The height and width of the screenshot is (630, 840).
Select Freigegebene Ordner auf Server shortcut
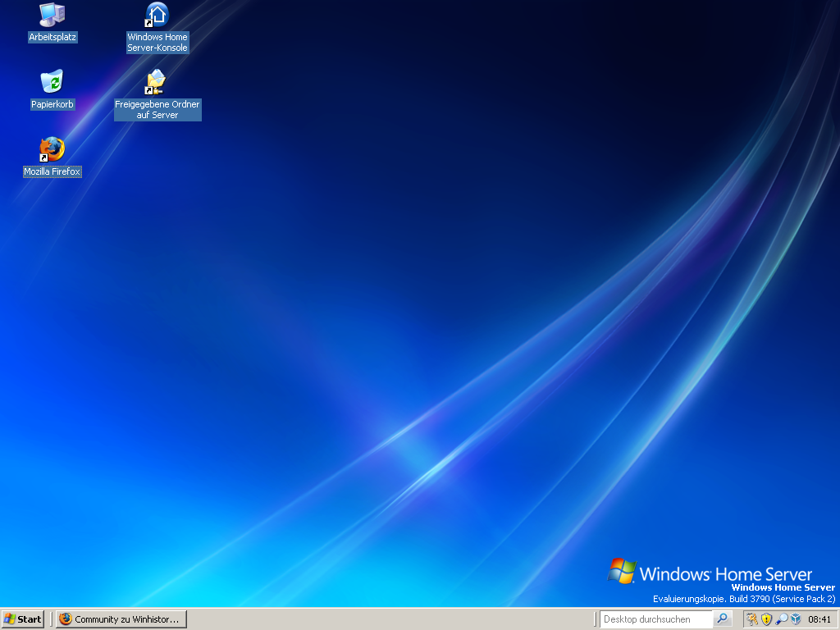(x=156, y=82)
